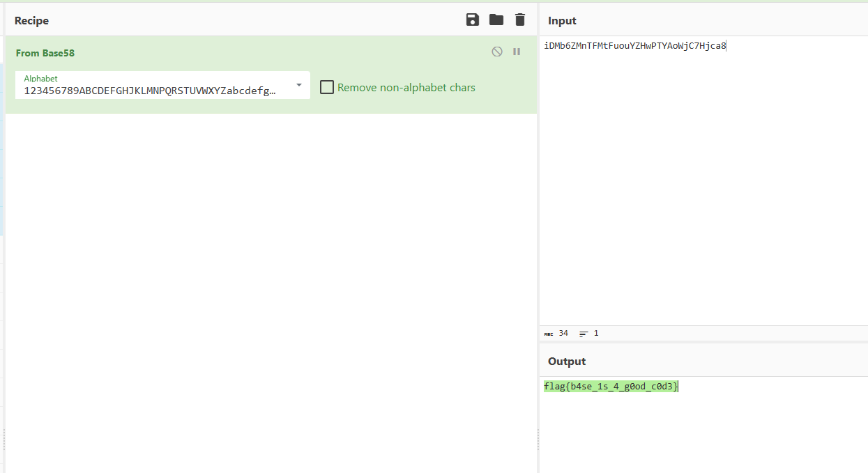Click the Output panel header
Viewport: 868px width, 473px height.
[x=567, y=362]
